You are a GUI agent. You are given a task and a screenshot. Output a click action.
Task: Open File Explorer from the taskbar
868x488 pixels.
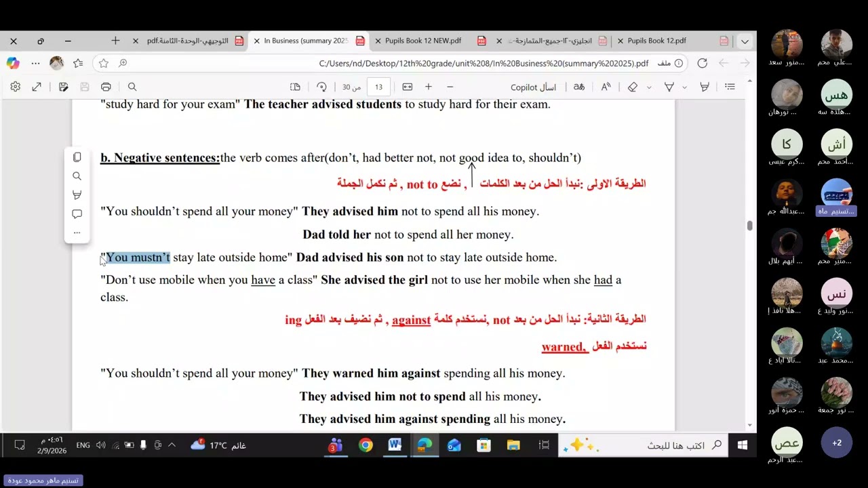513,445
